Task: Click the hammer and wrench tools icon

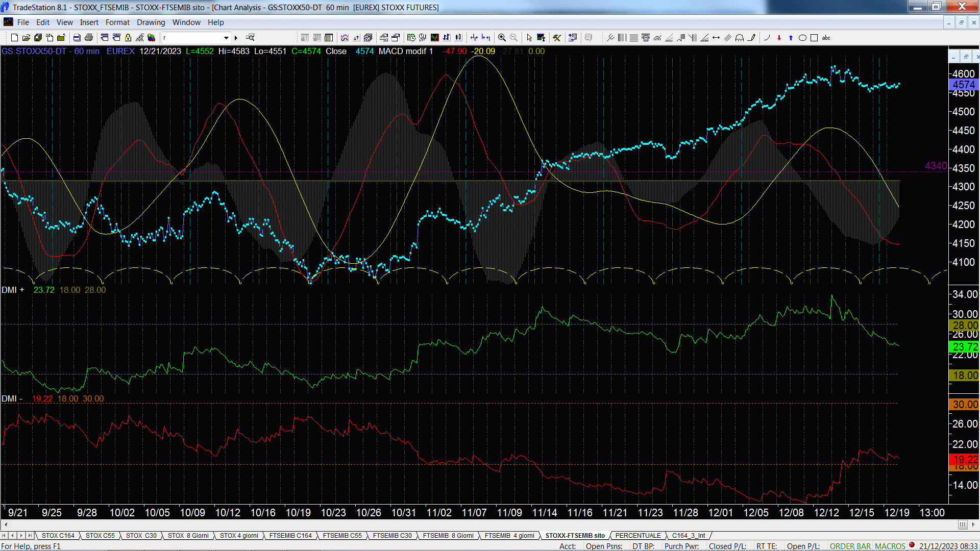Action: (557, 38)
